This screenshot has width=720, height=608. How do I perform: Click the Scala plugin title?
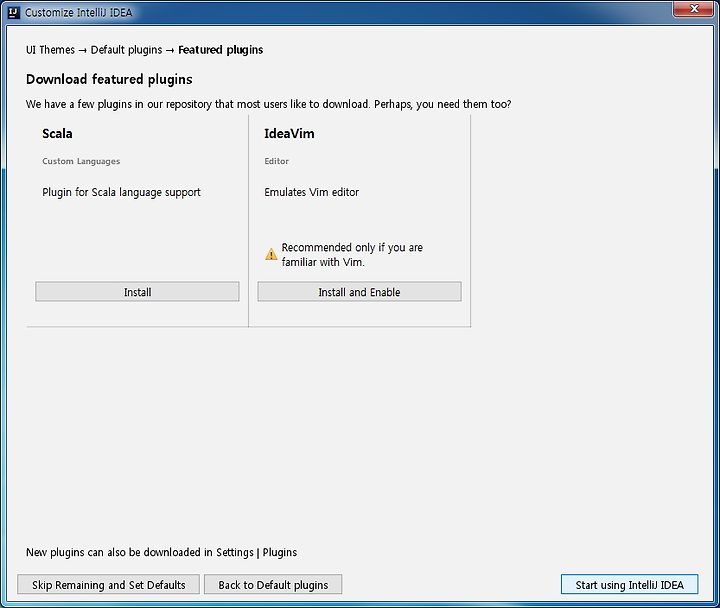pyautogui.click(x=57, y=134)
